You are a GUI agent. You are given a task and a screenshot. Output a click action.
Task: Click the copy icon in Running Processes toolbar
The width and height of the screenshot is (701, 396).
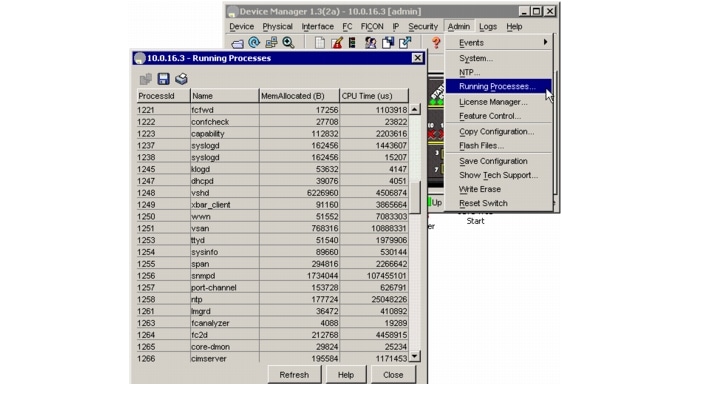(x=146, y=79)
